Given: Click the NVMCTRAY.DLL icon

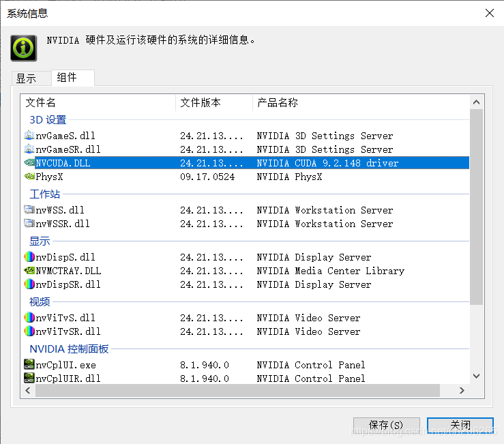Looking at the screenshot, I should 29,270.
